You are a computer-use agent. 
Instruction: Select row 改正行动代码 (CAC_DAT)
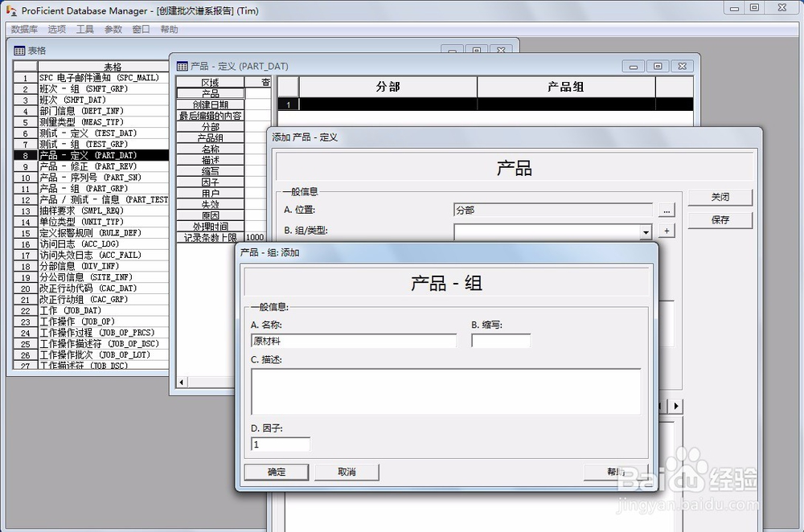tap(103, 289)
